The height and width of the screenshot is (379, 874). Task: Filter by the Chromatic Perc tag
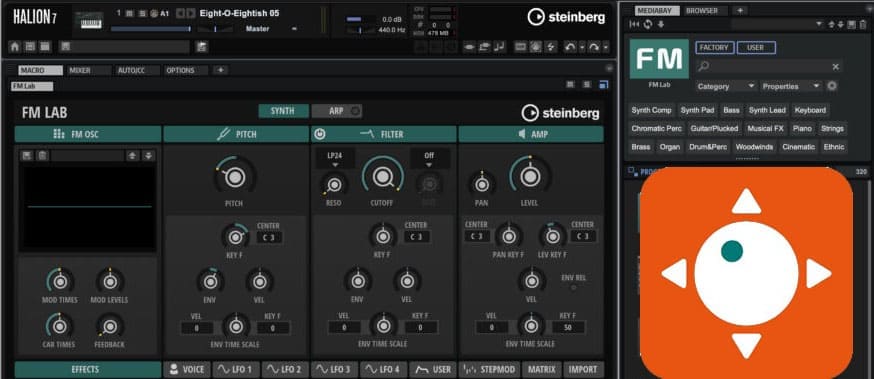pos(657,129)
